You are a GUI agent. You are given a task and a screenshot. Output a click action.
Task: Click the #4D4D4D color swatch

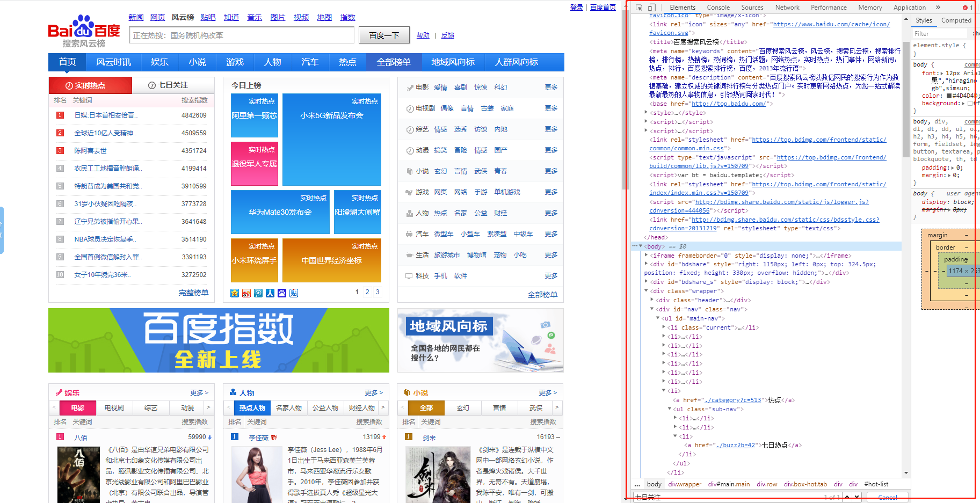tap(949, 96)
